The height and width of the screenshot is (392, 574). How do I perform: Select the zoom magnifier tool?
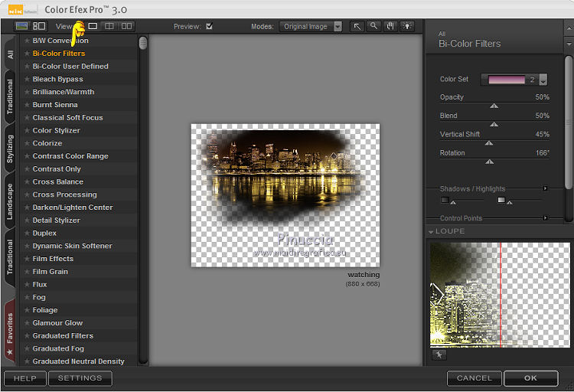(373, 26)
